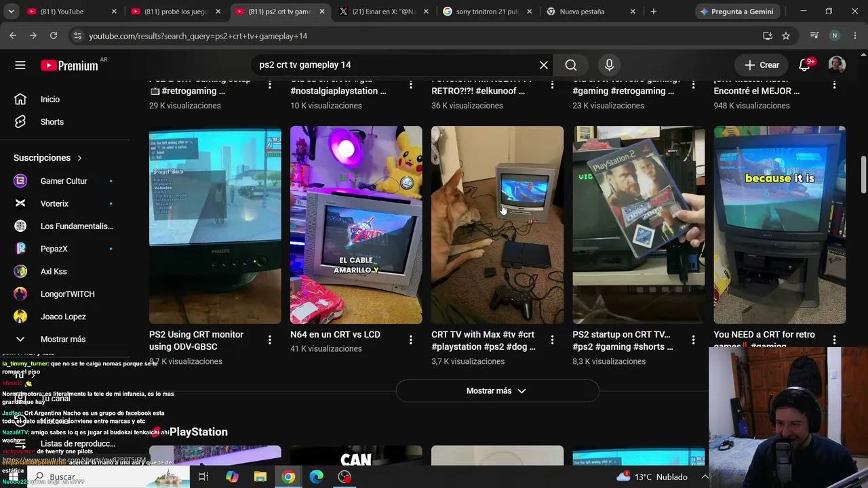Click the browser address bar URL

click(198, 36)
